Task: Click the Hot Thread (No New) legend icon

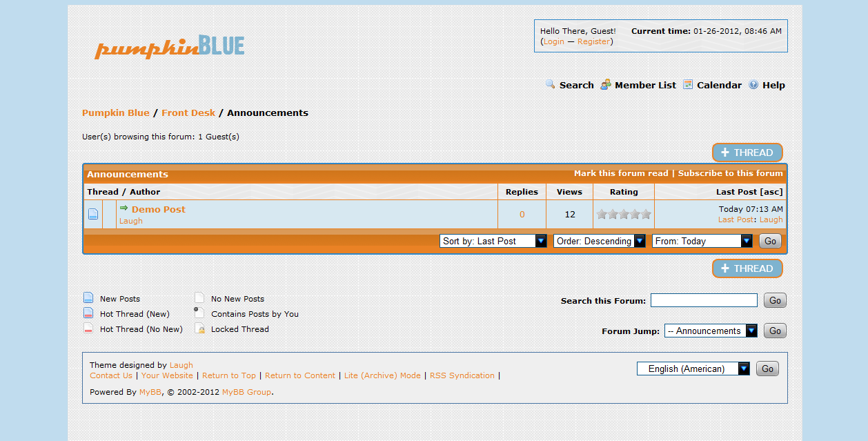Action: [x=88, y=329]
